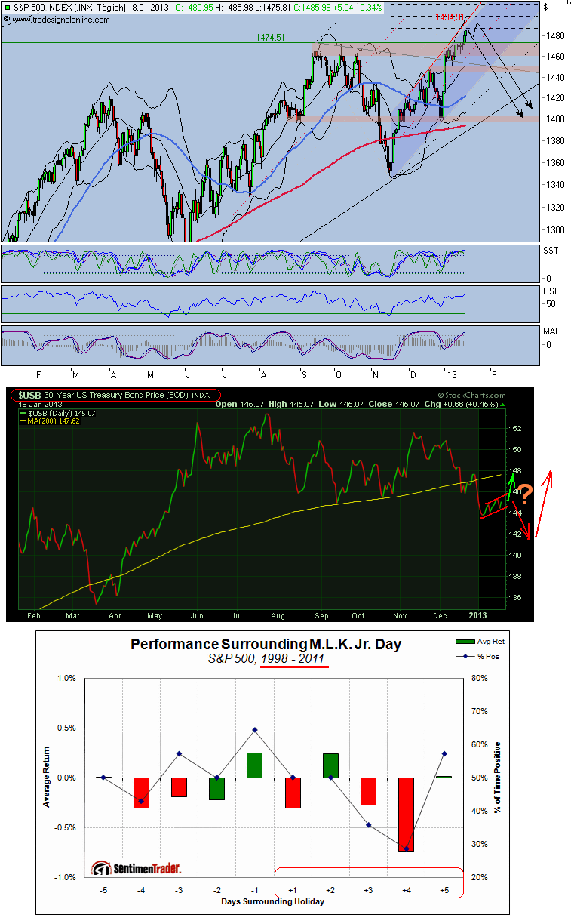Select the SSTI indicator panel label

[x=552, y=249]
